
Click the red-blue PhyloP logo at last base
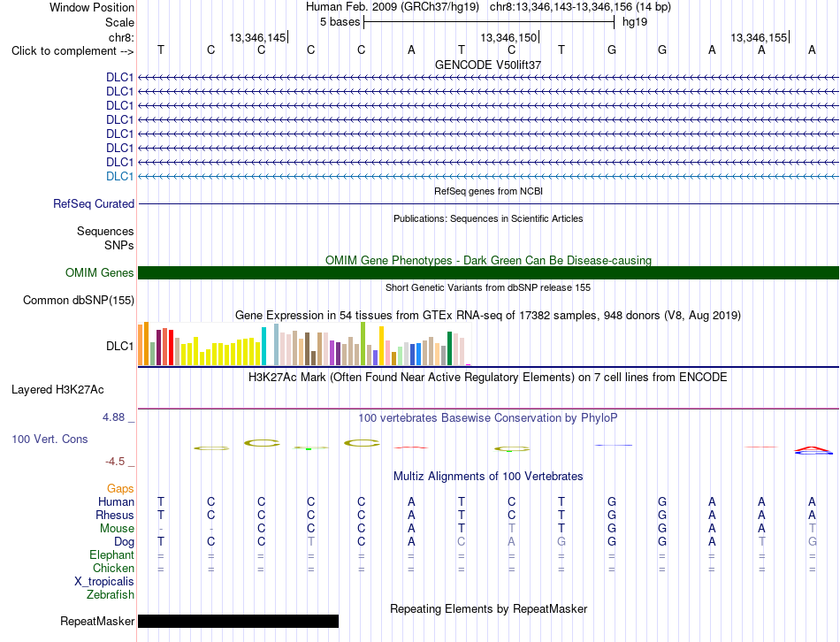click(x=813, y=450)
